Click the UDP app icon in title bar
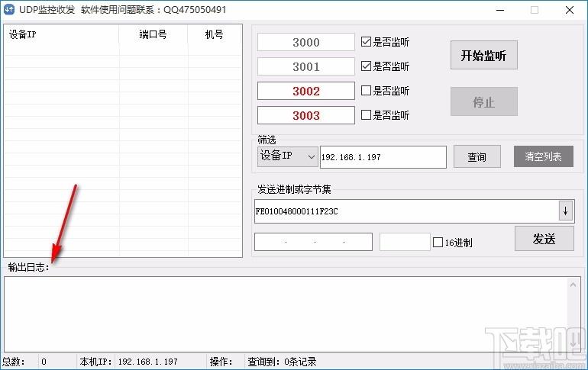The image size is (588, 370). pyautogui.click(x=9, y=10)
